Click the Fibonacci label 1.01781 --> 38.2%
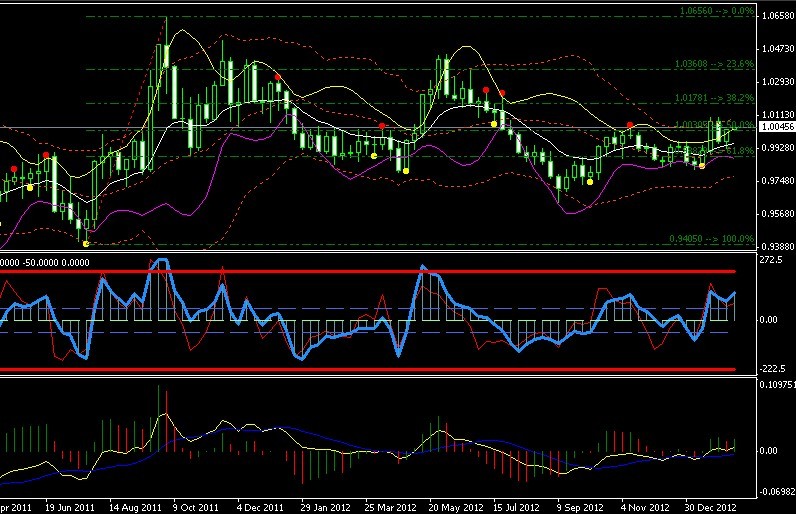 click(x=714, y=98)
